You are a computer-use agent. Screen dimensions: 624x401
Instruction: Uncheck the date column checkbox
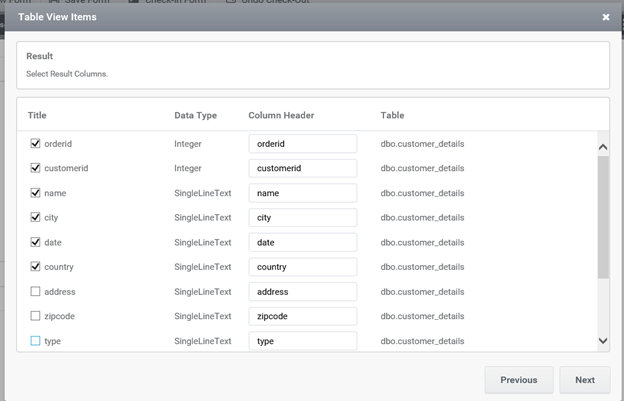pyautogui.click(x=35, y=242)
